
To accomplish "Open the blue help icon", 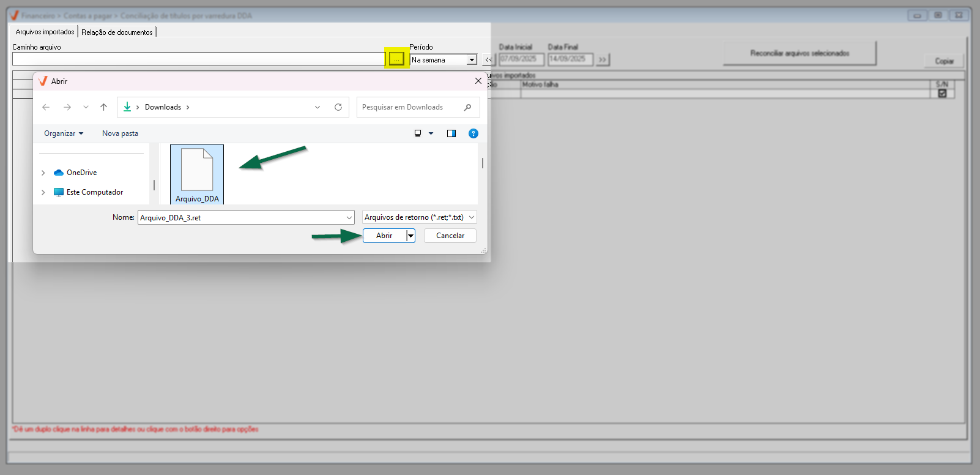I will click(473, 133).
